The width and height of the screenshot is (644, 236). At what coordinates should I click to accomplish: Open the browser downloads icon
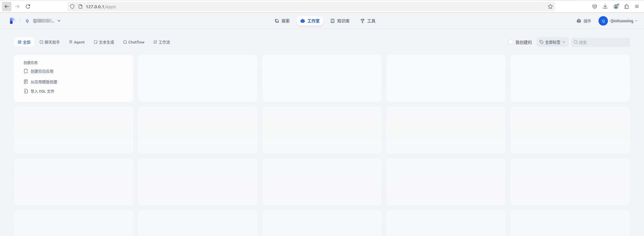point(605,6)
